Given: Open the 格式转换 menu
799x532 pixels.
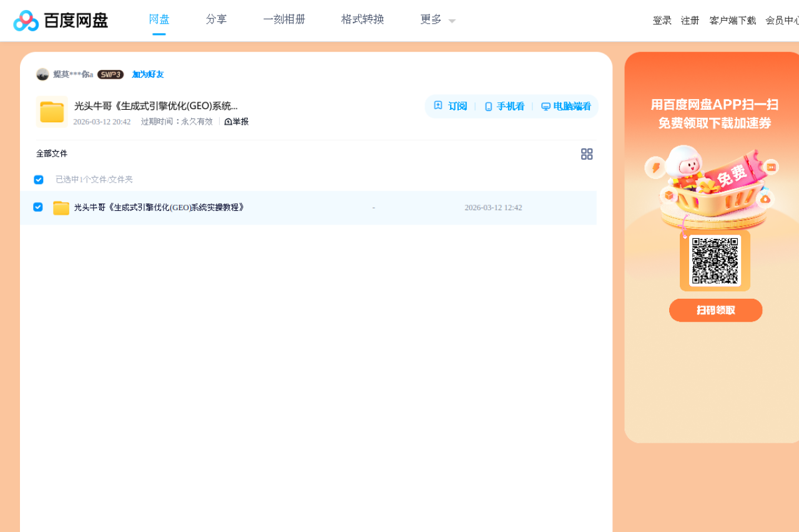Looking at the screenshot, I should point(362,19).
